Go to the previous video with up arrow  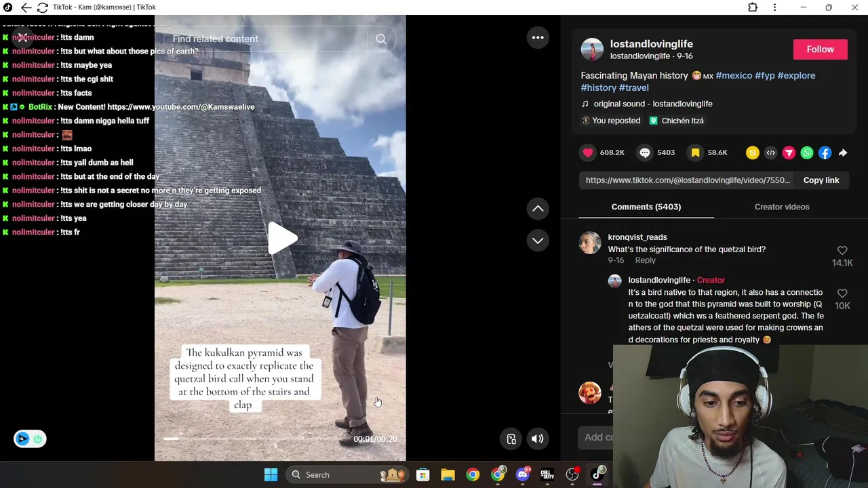click(x=538, y=209)
